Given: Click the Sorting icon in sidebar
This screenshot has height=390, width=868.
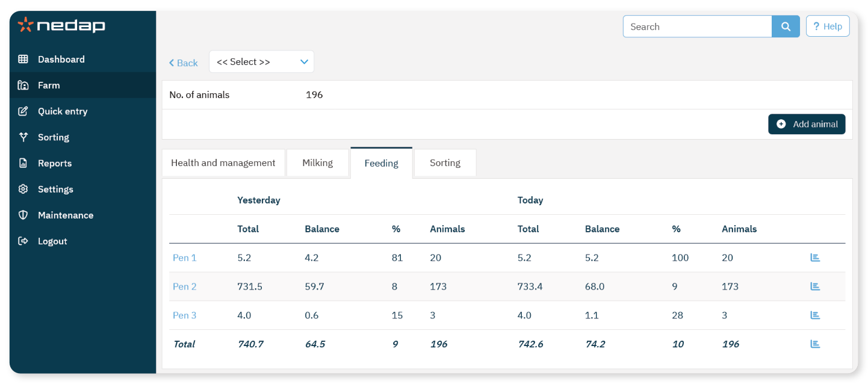Looking at the screenshot, I should [x=23, y=137].
